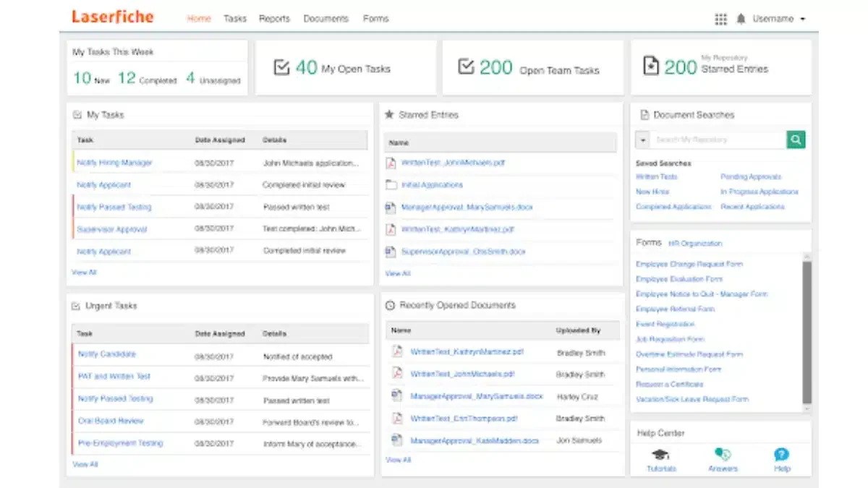
Task: Go to the Reports menu
Action: 274,19
